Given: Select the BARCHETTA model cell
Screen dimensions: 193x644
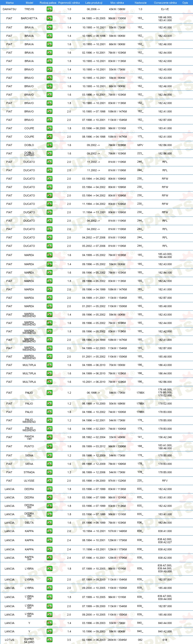Looking at the screenshot, I should (x=29, y=19).
